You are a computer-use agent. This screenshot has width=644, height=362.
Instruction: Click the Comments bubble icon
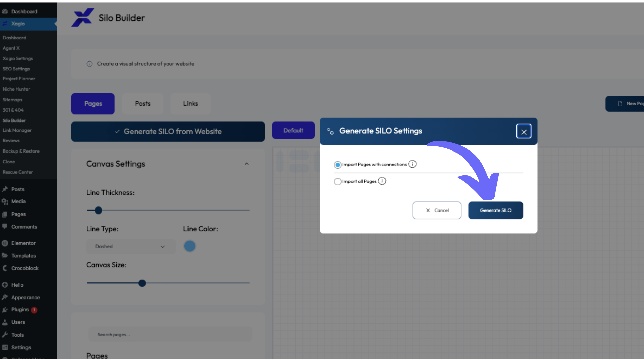click(5, 227)
